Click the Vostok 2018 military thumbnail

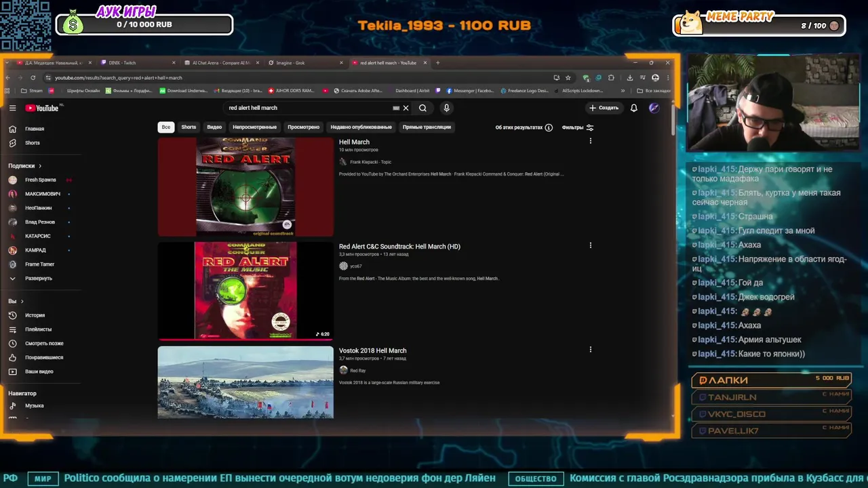[x=245, y=382]
